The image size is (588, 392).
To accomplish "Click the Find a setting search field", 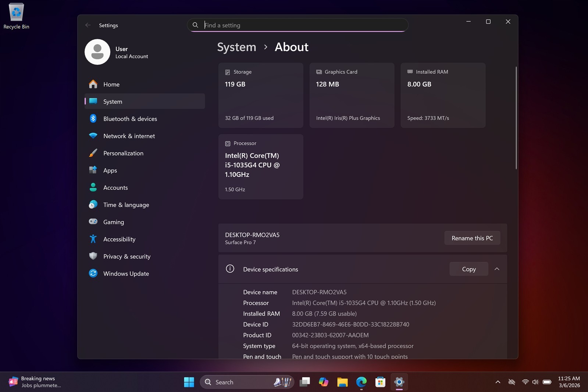I will [297, 25].
